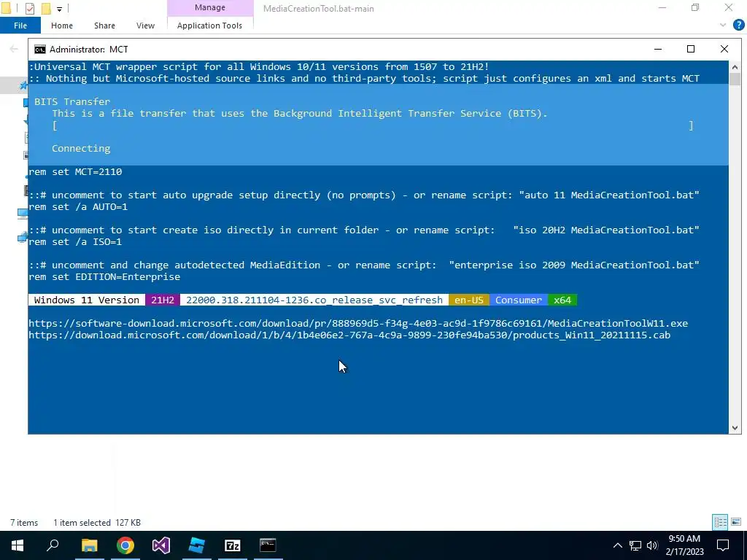Launch Google Chrome from the taskbar

(125, 545)
